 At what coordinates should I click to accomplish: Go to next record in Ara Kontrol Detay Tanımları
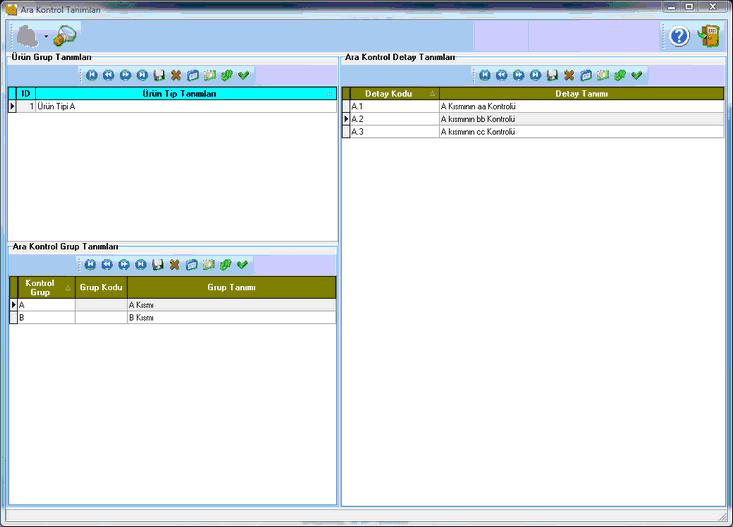(518, 75)
